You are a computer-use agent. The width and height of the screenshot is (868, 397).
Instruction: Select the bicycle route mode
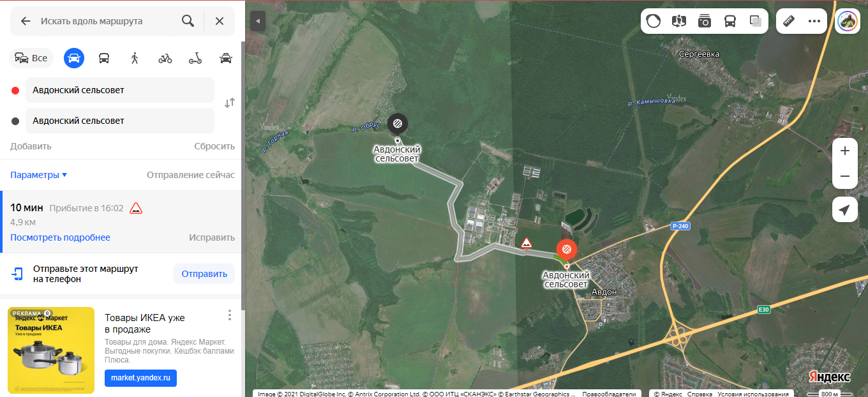[x=165, y=58]
